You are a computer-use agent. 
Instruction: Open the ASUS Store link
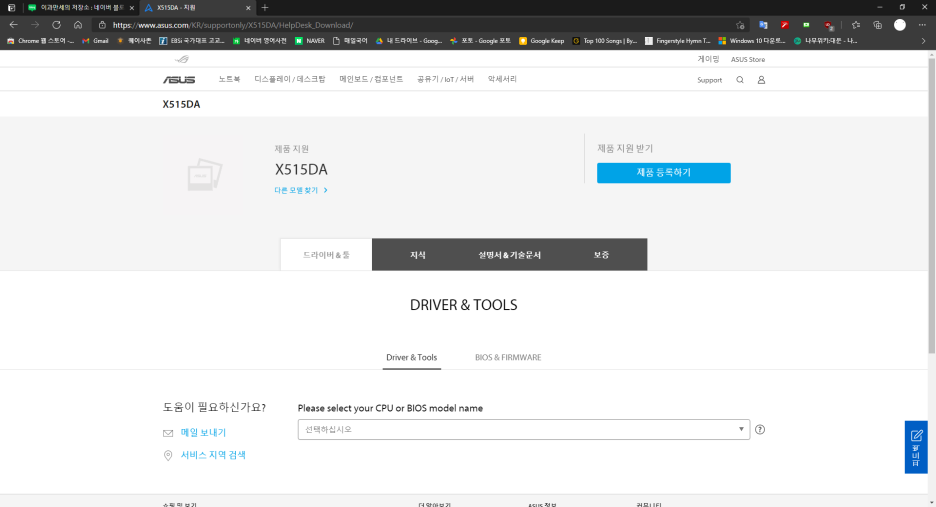click(747, 59)
